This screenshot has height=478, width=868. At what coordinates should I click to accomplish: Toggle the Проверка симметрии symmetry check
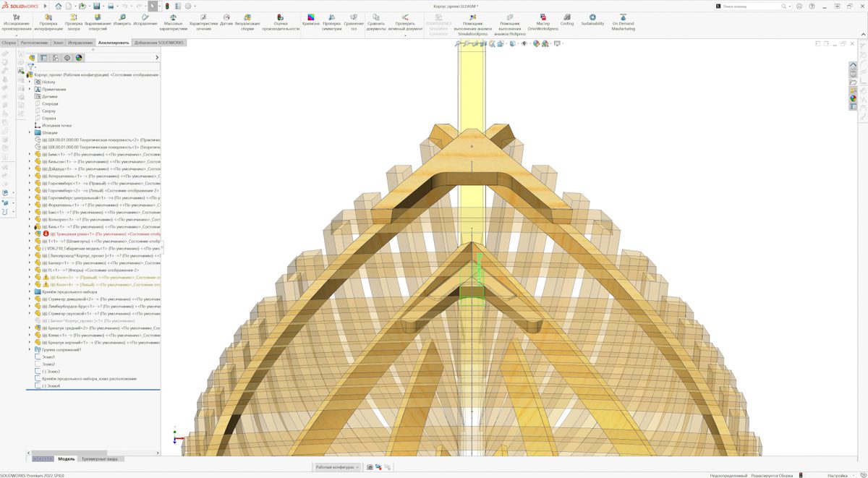point(331,22)
